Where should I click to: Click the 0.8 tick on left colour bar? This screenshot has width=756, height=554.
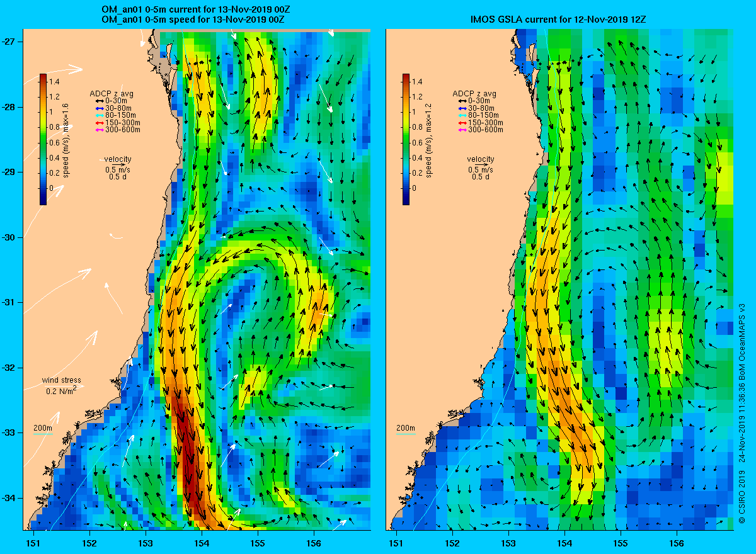(x=55, y=127)
